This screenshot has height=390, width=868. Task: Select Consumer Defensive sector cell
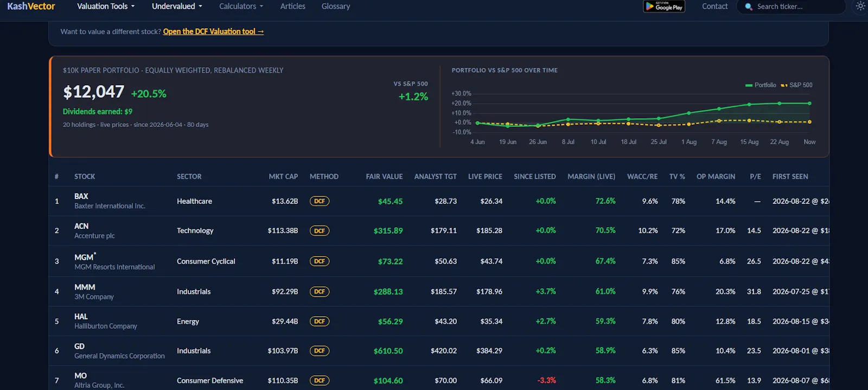pos(210,381)
